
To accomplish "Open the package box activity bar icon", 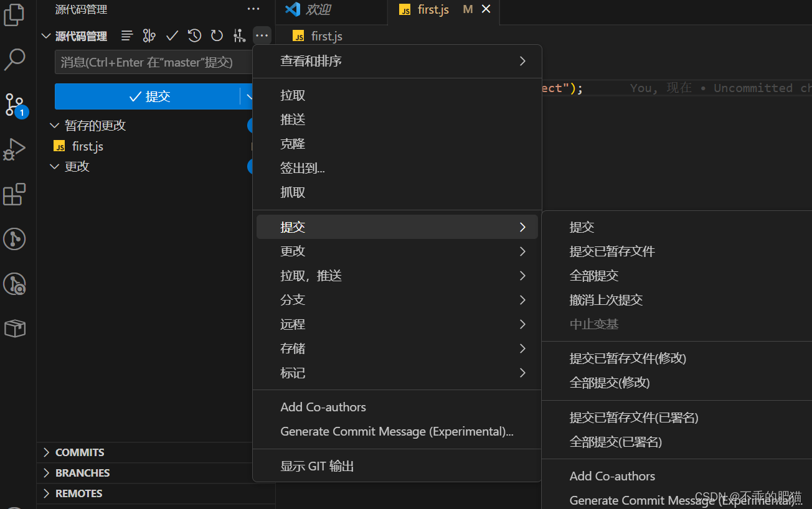I will tap(14, 329).
